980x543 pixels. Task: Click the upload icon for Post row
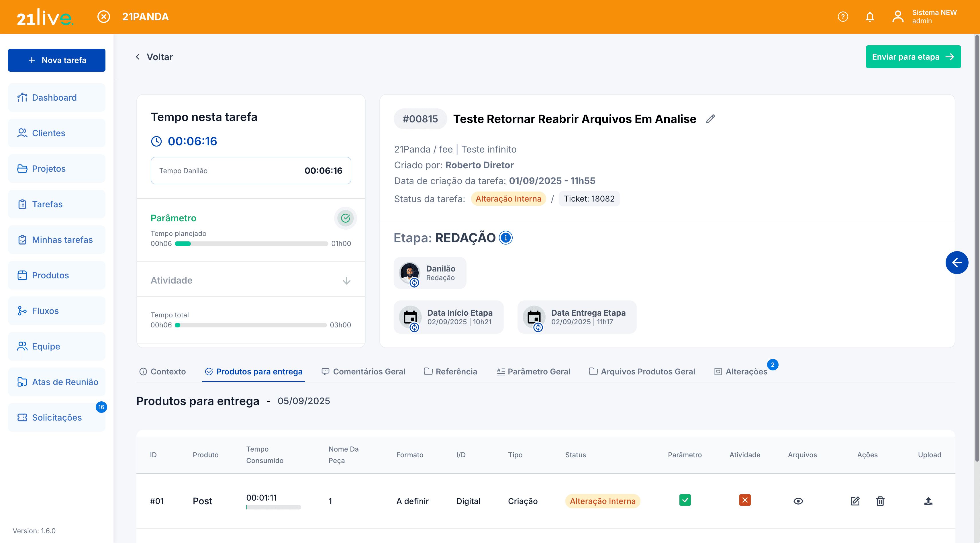pos(928,501)
